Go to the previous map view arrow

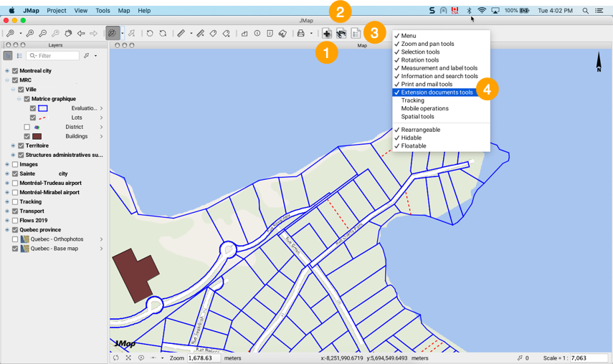point(81,34)
